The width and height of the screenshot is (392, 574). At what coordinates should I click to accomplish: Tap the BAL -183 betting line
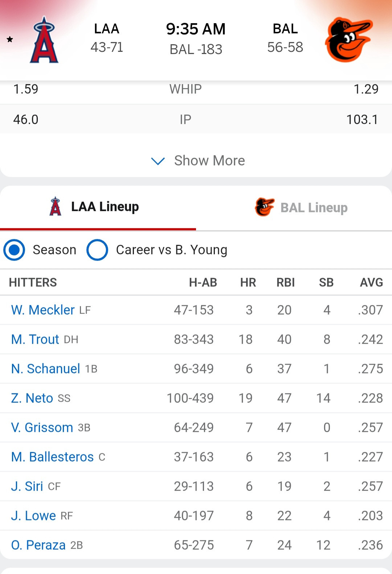196,49
